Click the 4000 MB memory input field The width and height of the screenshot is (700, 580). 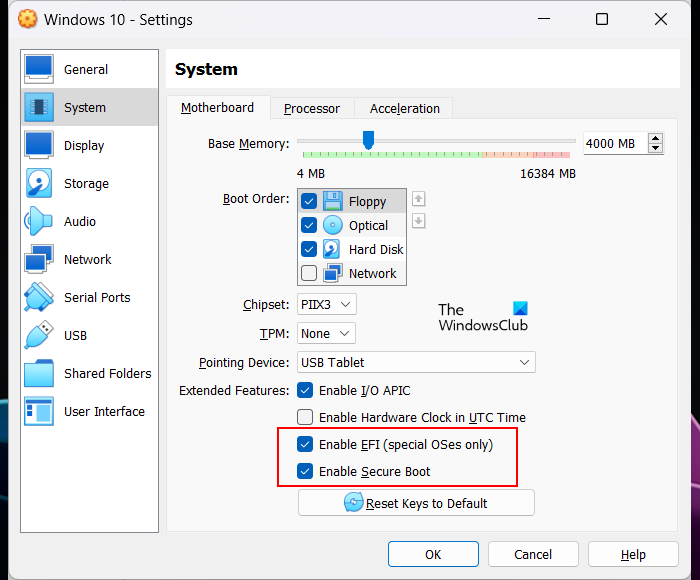pos(616,143)
